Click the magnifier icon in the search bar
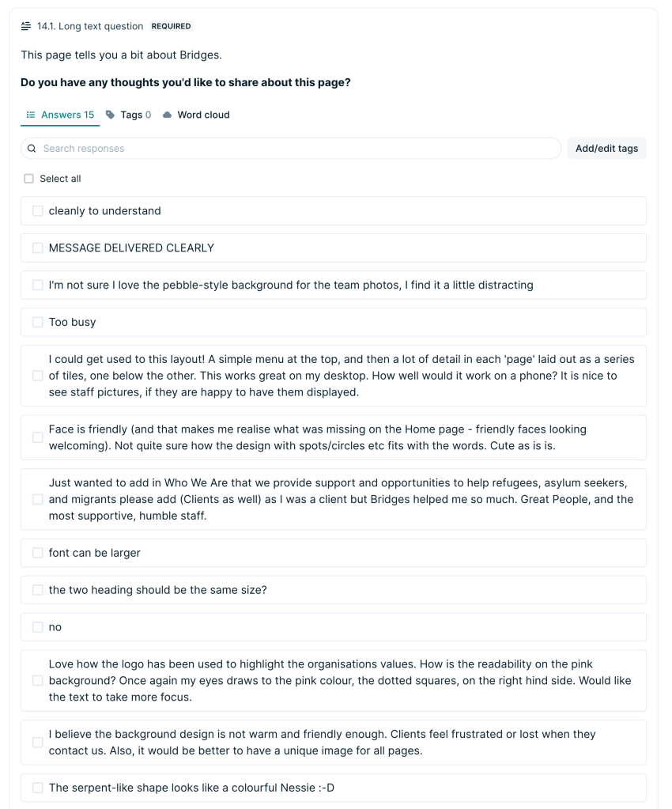Viewport: 672px width, 809px height. coord(32,148)
